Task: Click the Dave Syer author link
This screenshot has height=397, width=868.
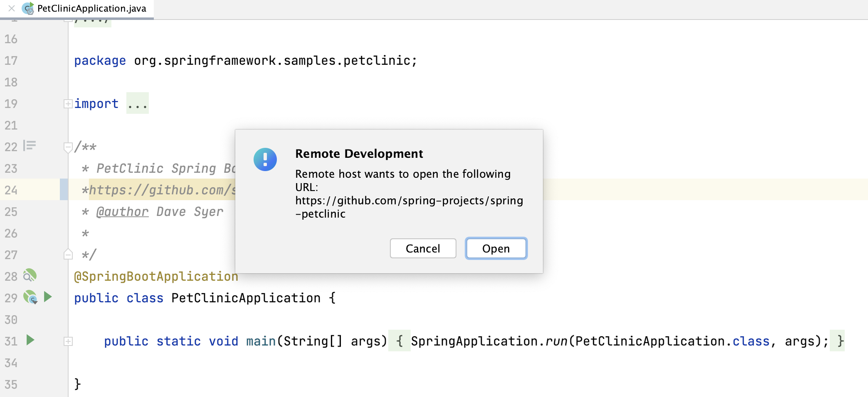Action: (x=122, y=212)
